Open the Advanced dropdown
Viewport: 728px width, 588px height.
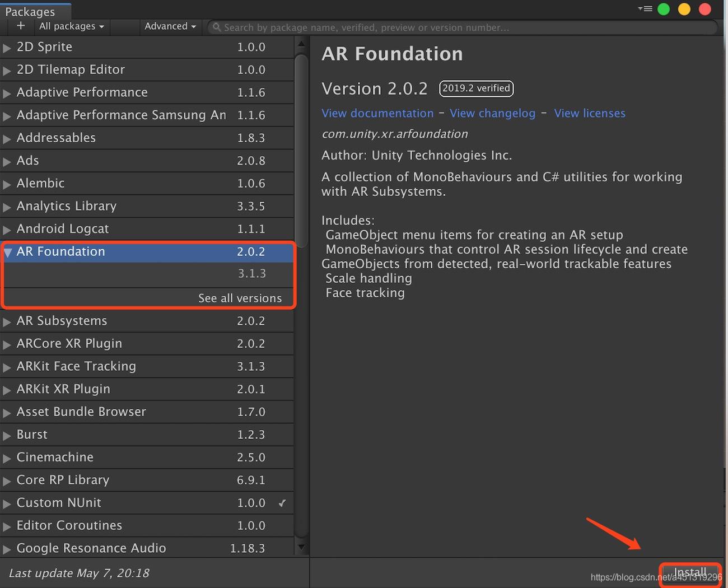point(170,26)
